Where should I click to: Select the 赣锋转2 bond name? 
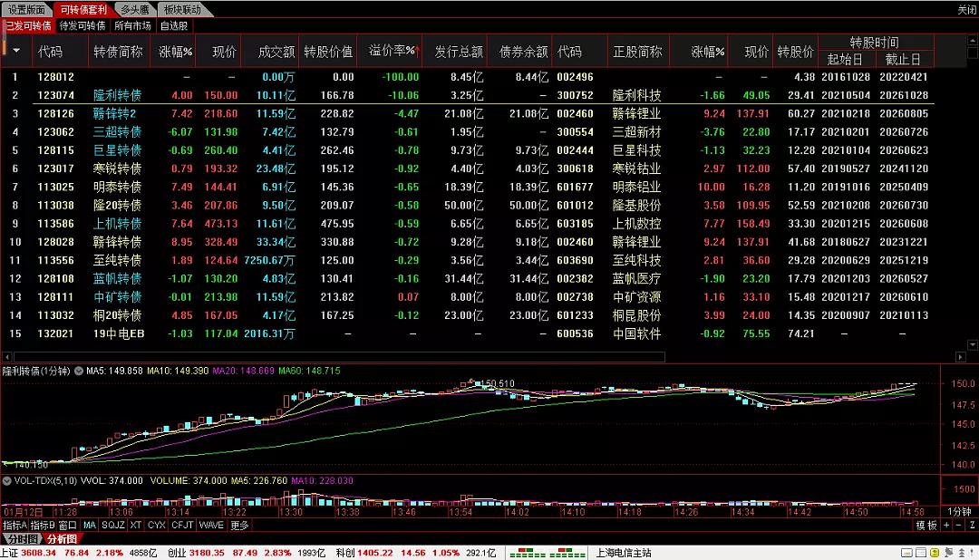point(114,113)
